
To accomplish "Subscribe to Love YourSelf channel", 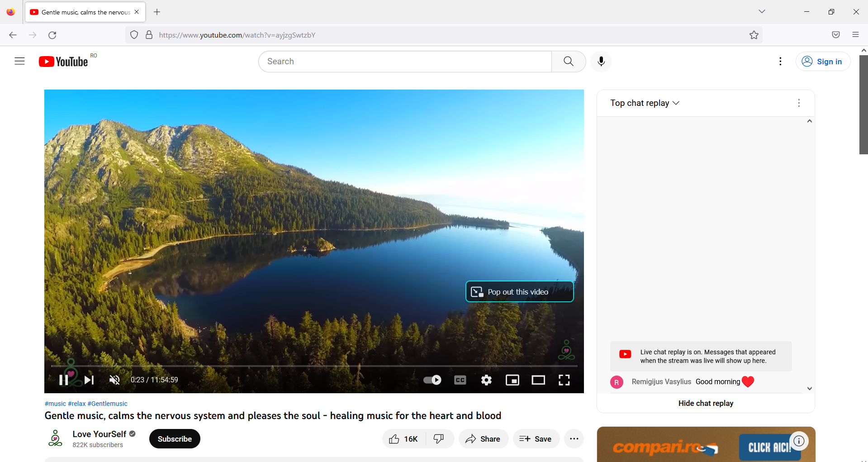I will [x=174, y=438].
